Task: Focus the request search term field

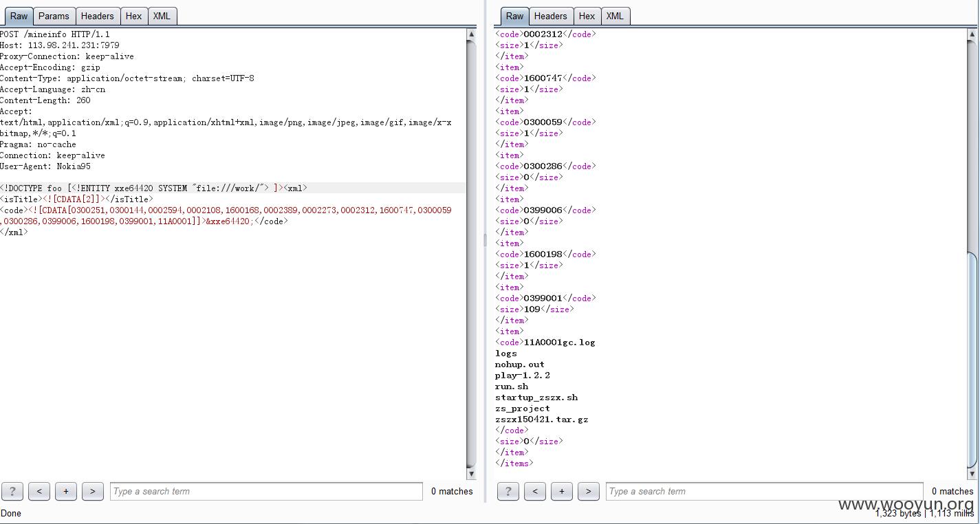Action: [x=266, y=491]
